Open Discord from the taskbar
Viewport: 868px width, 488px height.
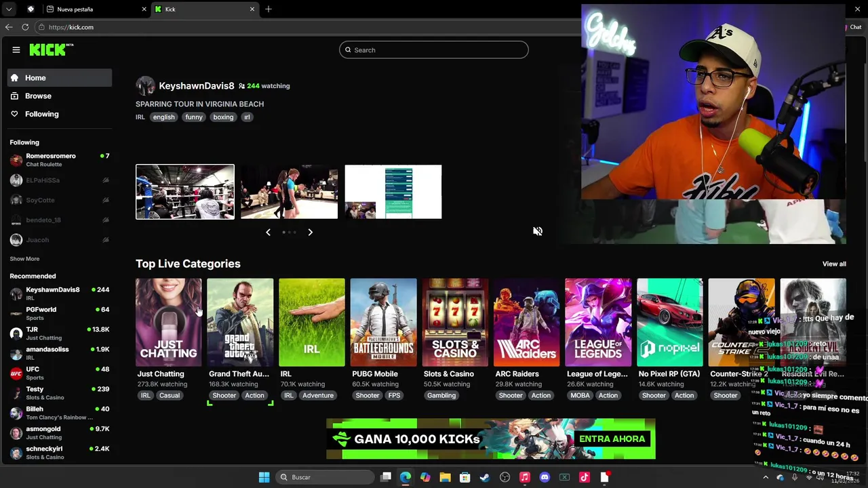pos(545,477)
